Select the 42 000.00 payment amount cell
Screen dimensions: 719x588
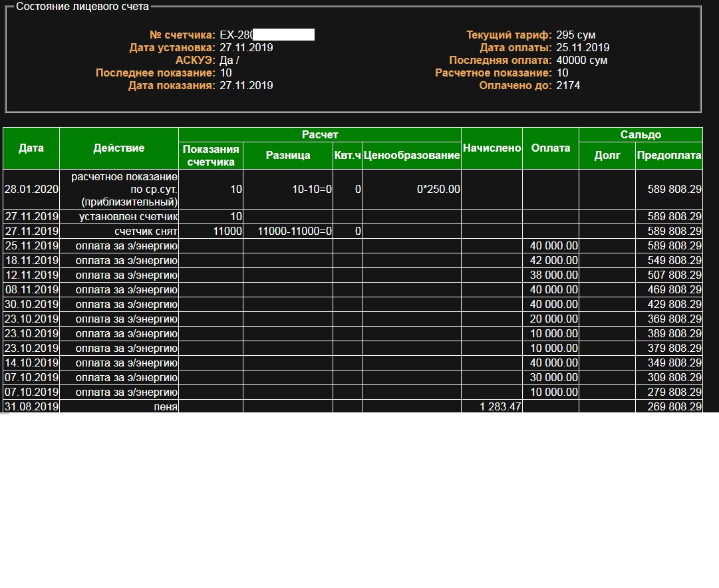click(554, 260)
